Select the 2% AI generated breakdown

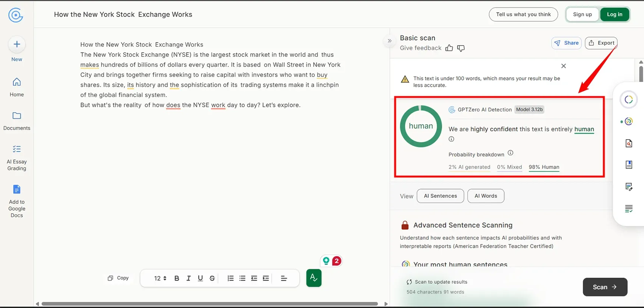click(469, 167)
